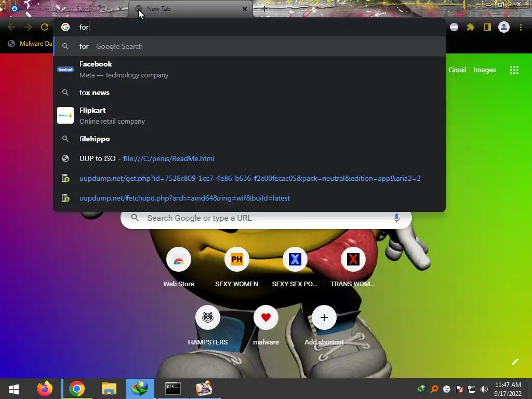Open the Malware bookmark
532x399 pixels.
pos(30,44)
